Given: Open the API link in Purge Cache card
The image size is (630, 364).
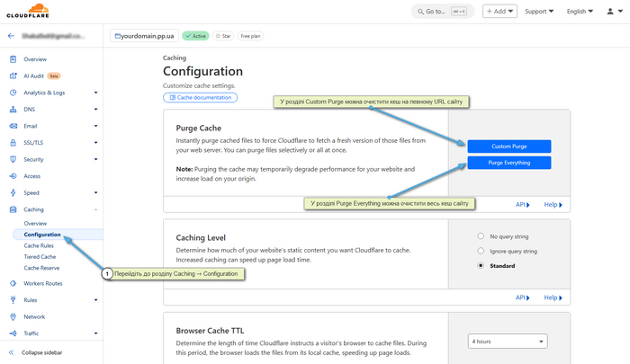Looking at the screenshot, I should pyautogui.click(x=522, y=205).
